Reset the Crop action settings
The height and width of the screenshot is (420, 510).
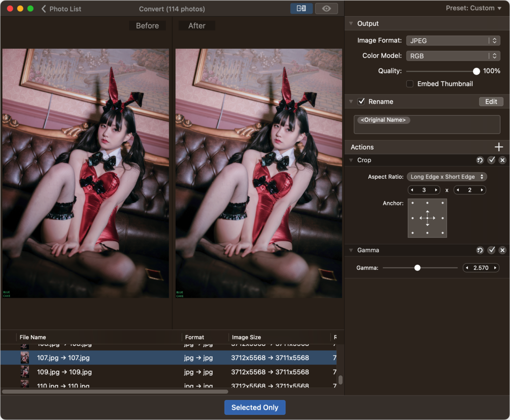(x=480, y=160)
